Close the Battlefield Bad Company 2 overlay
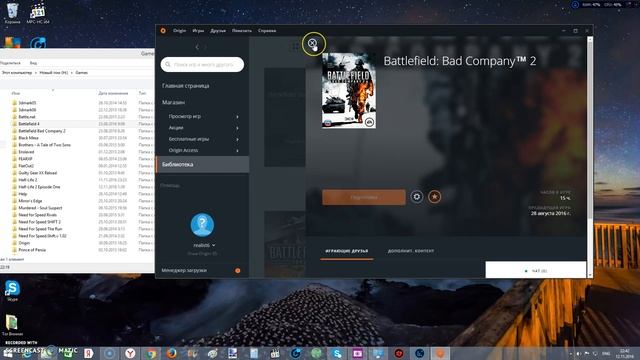 (312, 42)
